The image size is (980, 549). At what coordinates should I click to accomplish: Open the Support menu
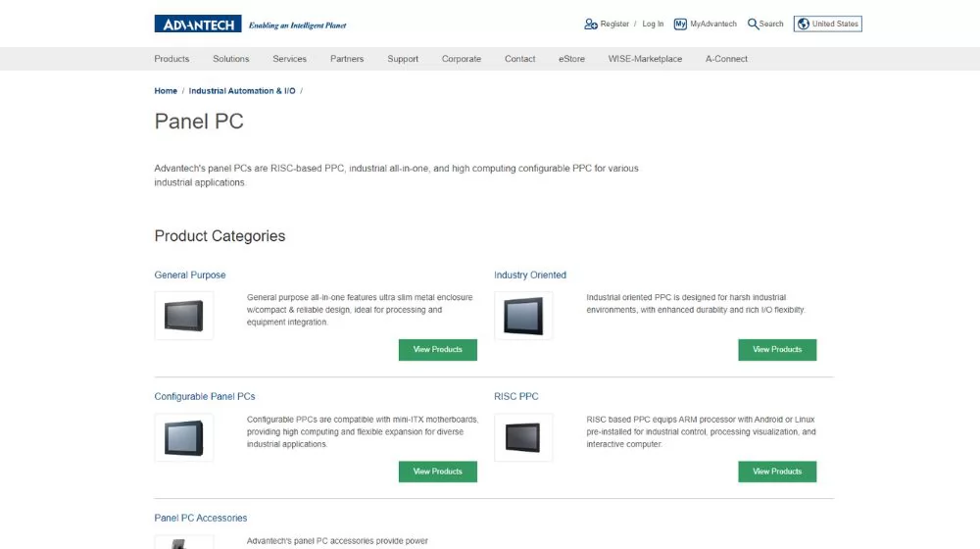(403, 59)
